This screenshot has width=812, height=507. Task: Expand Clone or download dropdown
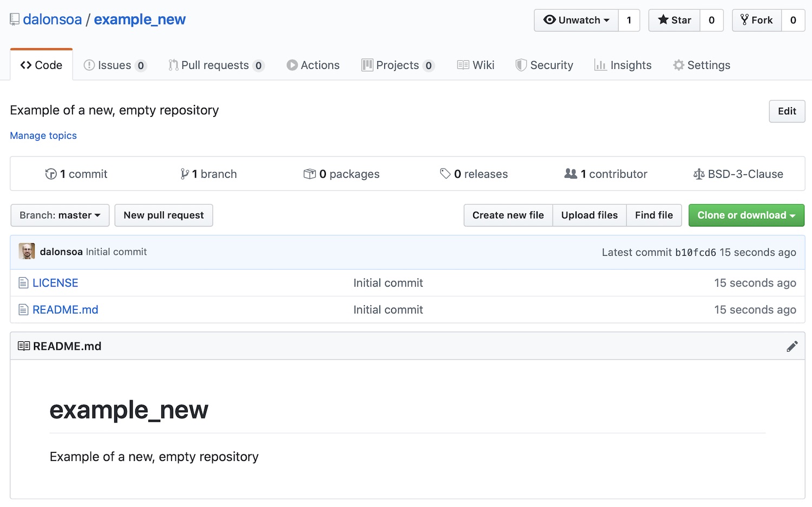tap(746, 215)
